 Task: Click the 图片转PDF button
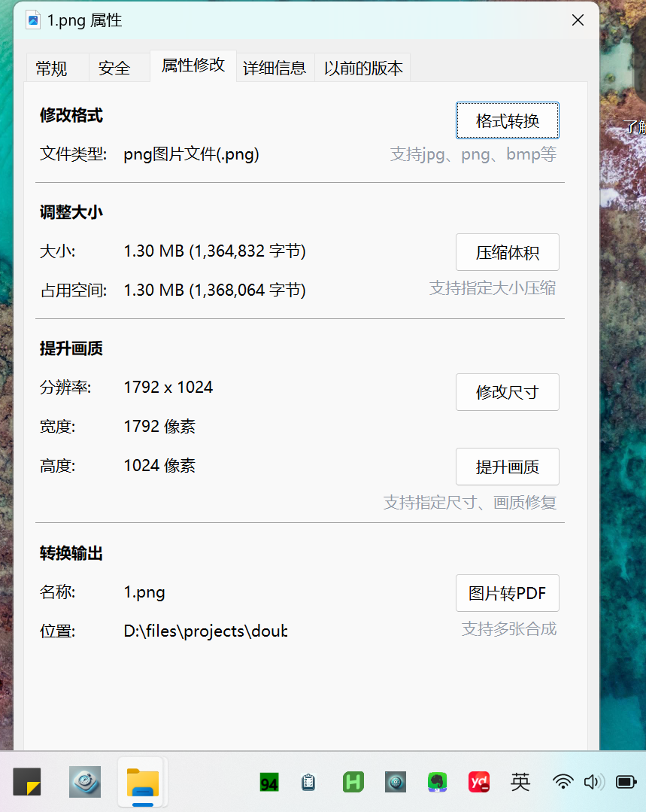pos(507,593)
